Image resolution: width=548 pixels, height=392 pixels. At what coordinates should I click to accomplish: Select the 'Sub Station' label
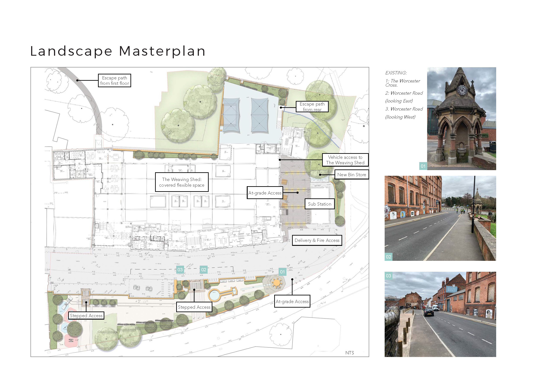pos(320,204)
